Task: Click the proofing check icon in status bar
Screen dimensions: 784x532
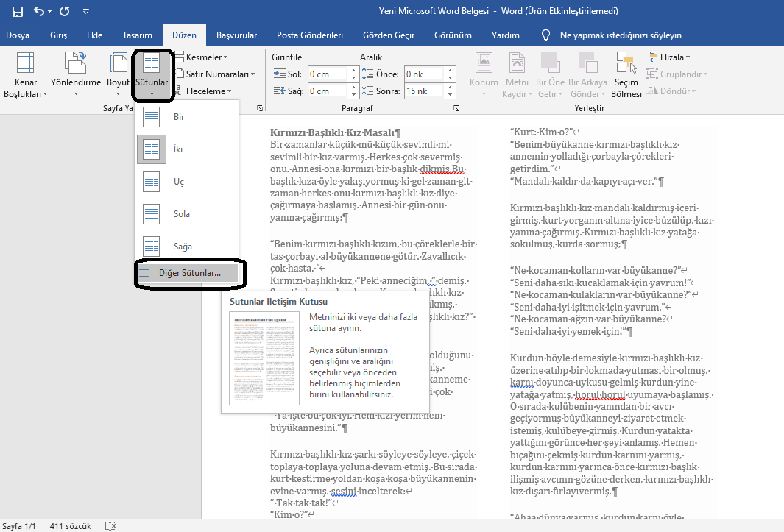Action: click(110, 525)
